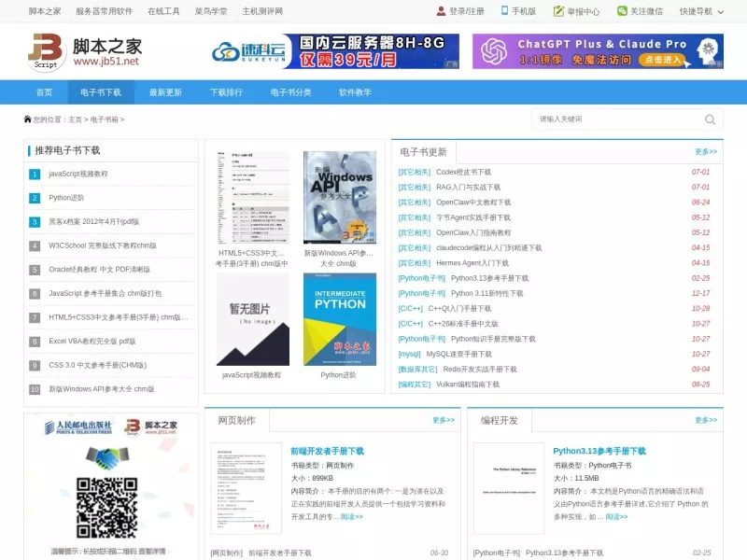Screen dimensions: 747x560
Task: Open C++26标准手册中文版 entry
Action: pyautogui.click(x=463, y=324)
